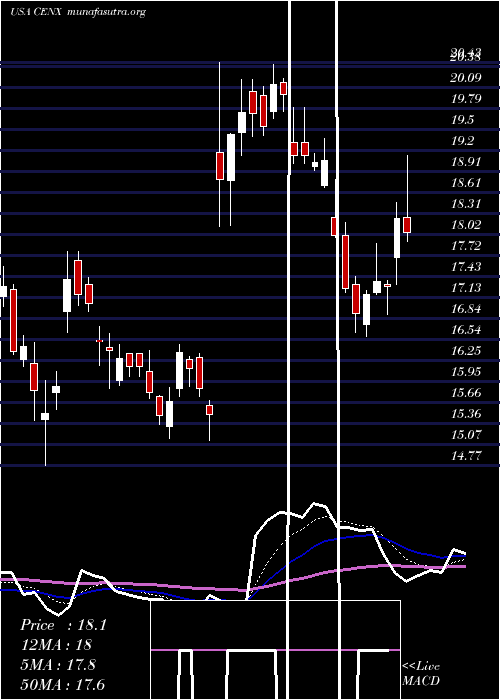500x700 pixels.
Task: Click the 17.72 price axis label
Action: tap(466, 246)
